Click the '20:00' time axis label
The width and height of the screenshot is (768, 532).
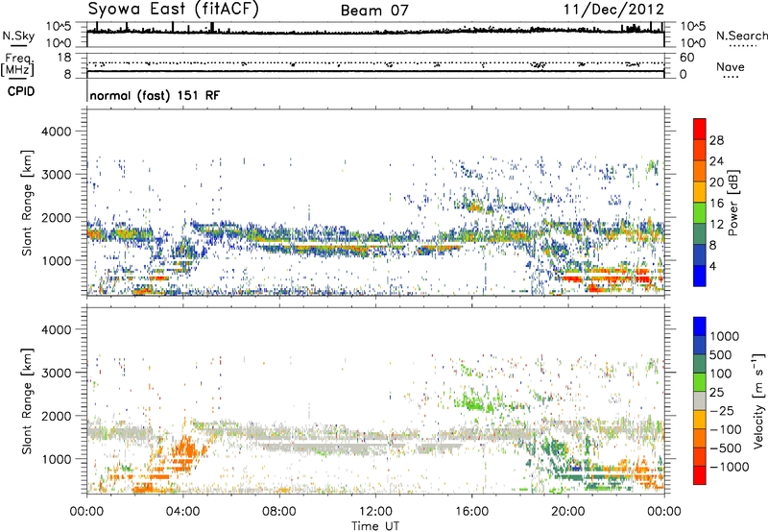point(567,512)
